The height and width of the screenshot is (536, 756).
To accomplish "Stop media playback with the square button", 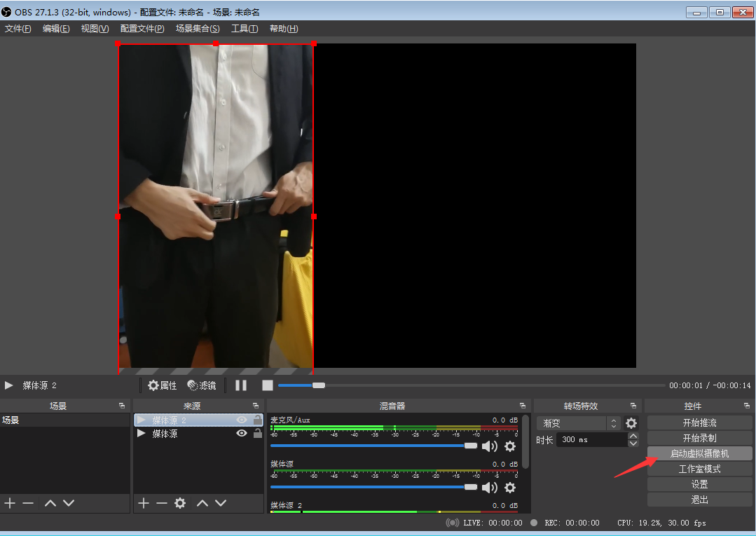I will point(267,385).
